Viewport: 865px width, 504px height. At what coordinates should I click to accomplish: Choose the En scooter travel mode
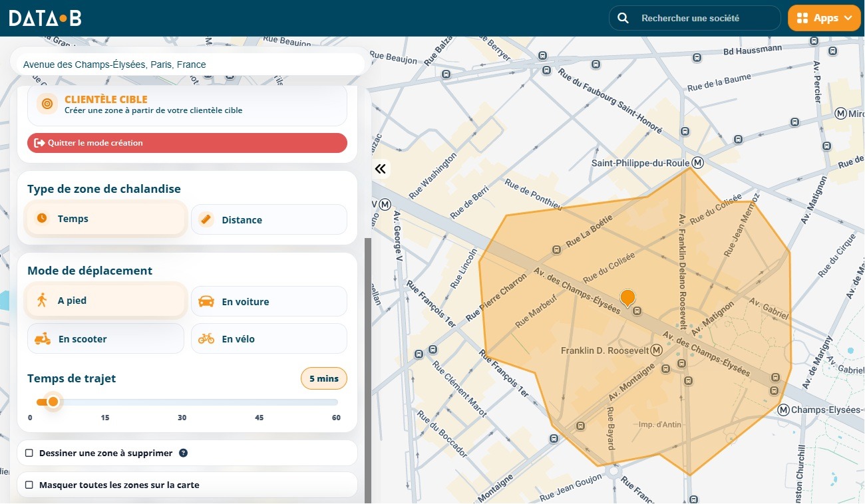[x=106, y=338]
